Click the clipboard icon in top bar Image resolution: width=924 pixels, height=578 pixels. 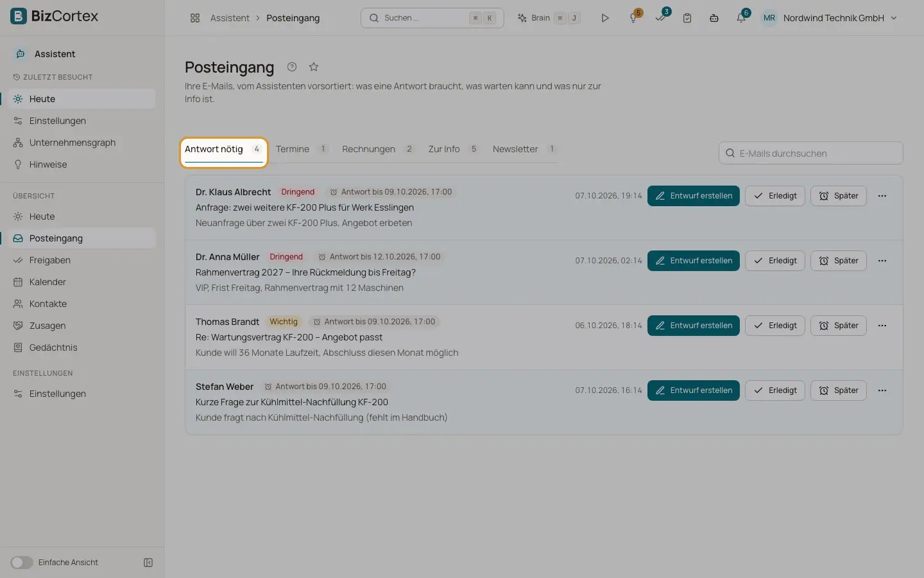(x=687, y=18)
